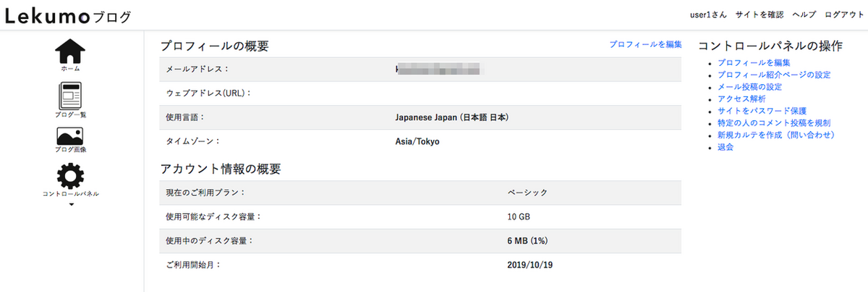Click サイトを確認 in the top bar
The image size is (868, 292).
(x=759, y=14)
